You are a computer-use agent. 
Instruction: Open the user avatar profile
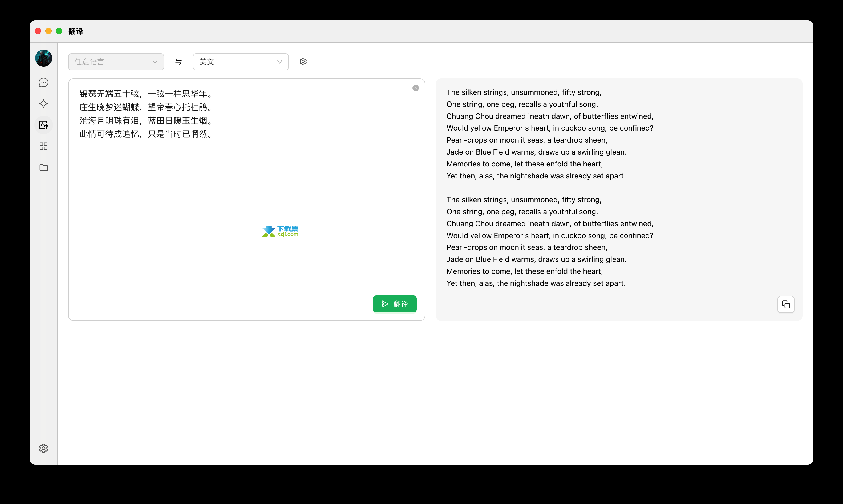[43, 58]
